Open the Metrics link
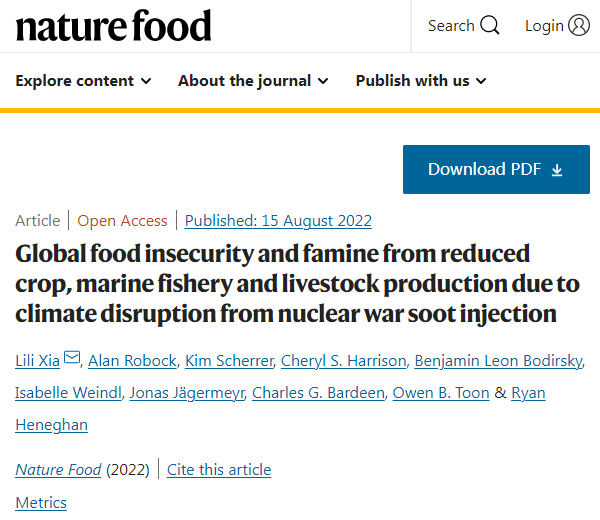 [x=41, y=502]
